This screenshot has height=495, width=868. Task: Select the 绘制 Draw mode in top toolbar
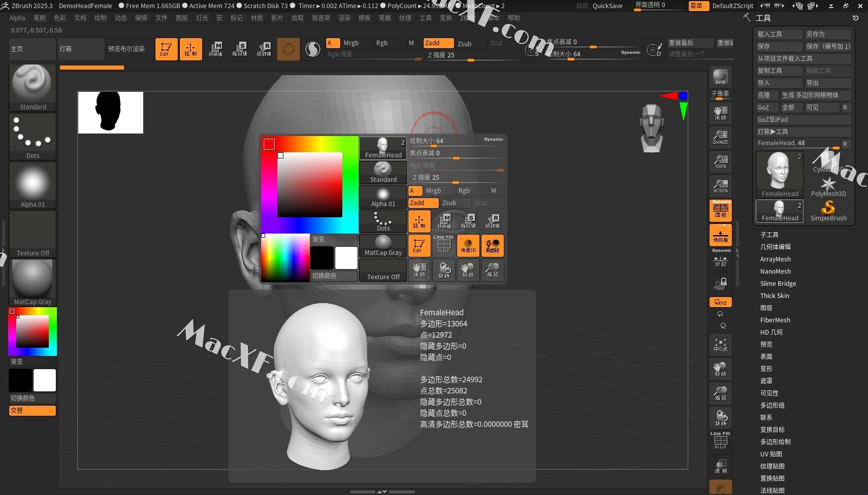pos(190,49)
